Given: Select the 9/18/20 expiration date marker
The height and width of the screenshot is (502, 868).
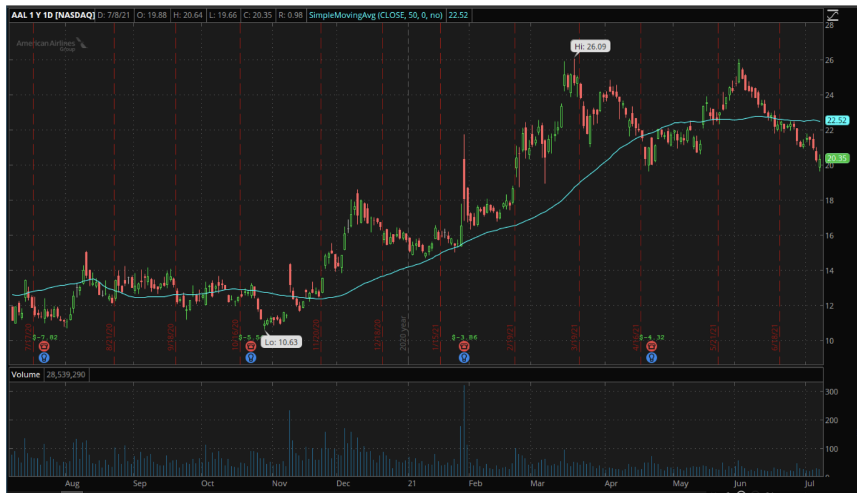Looking at the screenshot, I should point(171,337).
